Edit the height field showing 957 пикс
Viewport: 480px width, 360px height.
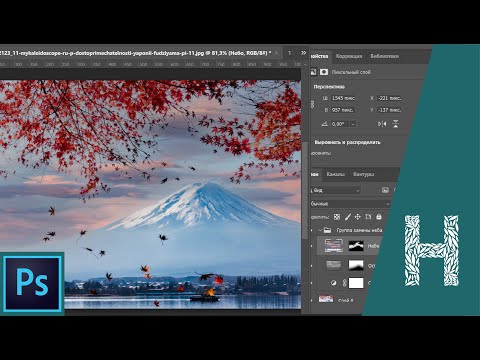[x=343, y=110]
